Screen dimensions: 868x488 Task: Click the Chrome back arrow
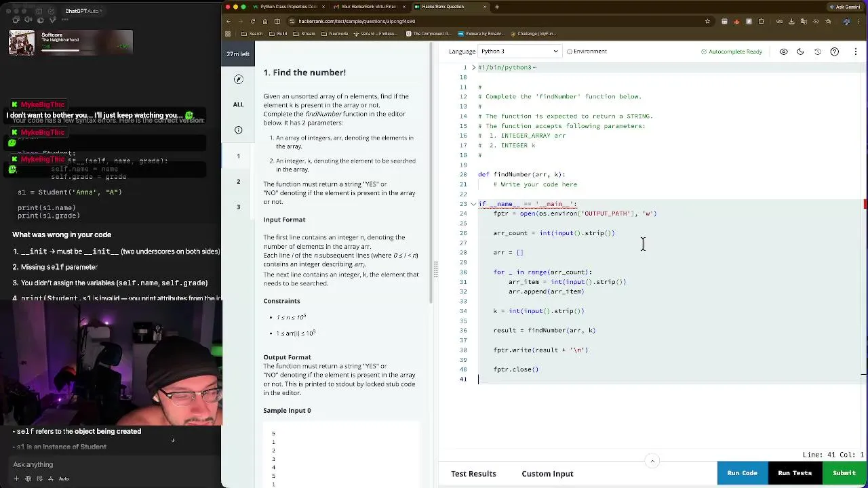[x=229, y=21]
